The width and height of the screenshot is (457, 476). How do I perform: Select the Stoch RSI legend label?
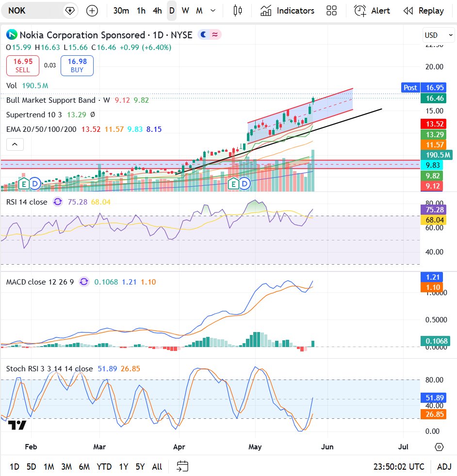[49, 369]
